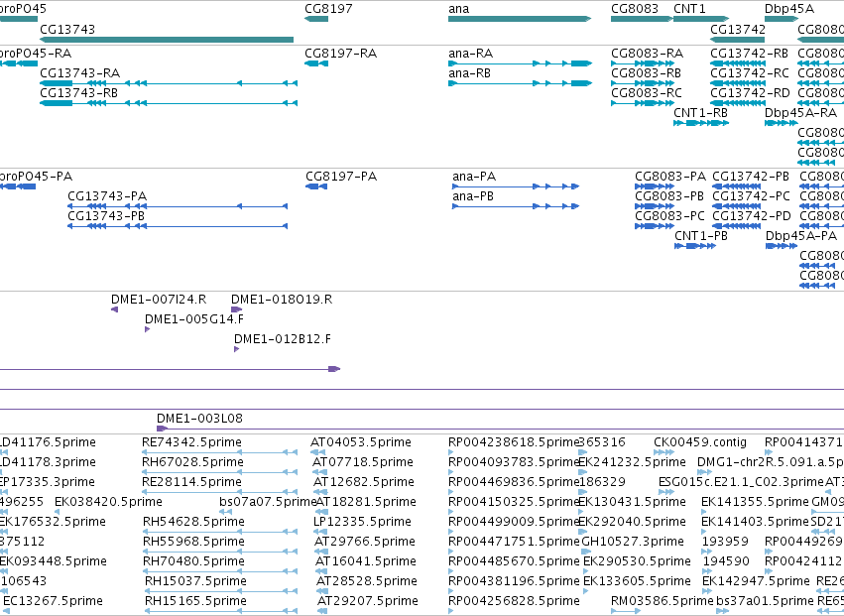
Task: Click the CG13742 gene label
Action: [738, 29]
